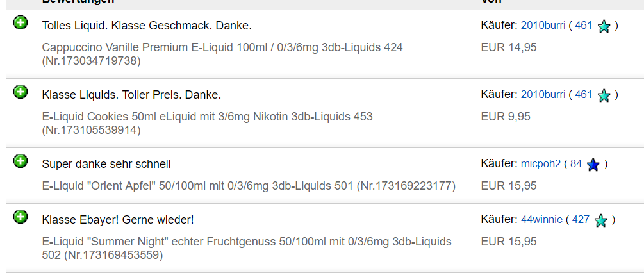Screen dimensions: 644x273
Task: Open feedback score 461 in Cookies row
Action: point(584,94)
